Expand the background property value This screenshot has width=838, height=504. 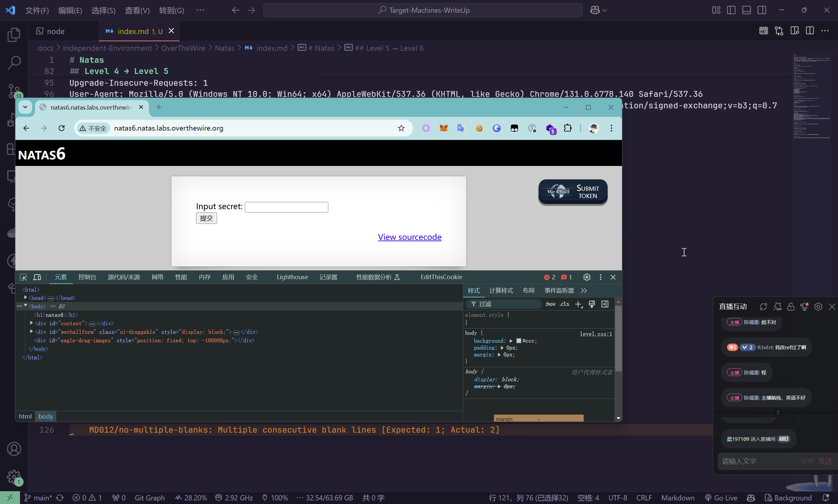pos(511,341)
